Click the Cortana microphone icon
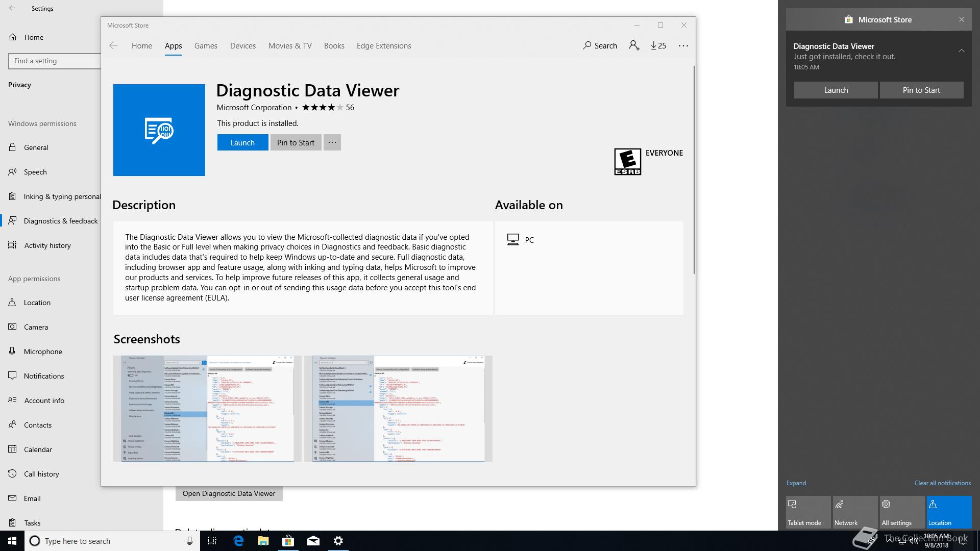Viewport: 980px width, 551px height. (189, 541)
